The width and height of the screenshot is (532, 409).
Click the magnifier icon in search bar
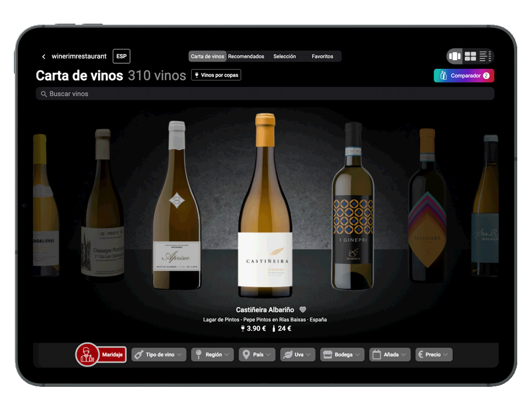point(44,94)
